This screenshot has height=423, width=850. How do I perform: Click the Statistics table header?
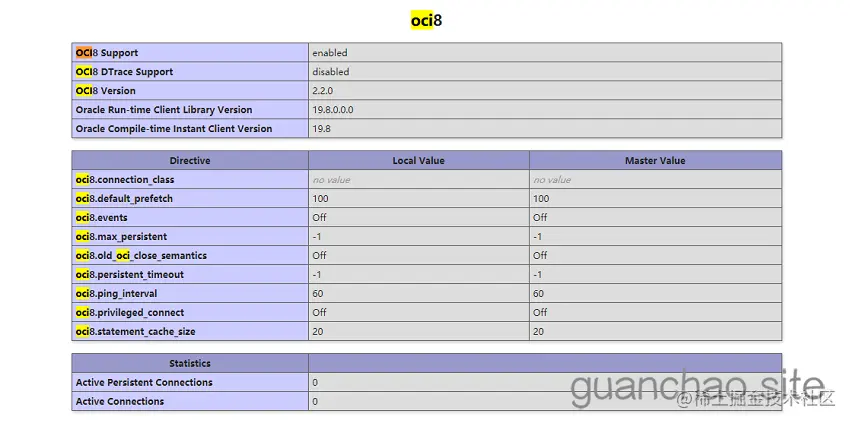190,363
